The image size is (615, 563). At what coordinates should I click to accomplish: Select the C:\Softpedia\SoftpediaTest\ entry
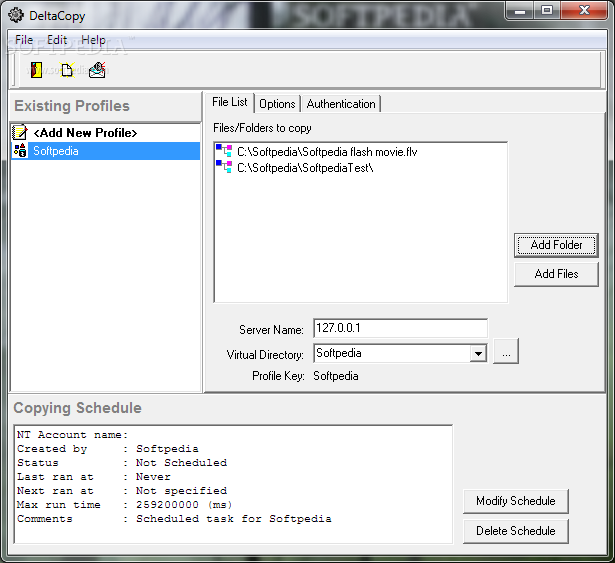pyautogui.click(x=305, y=168)
